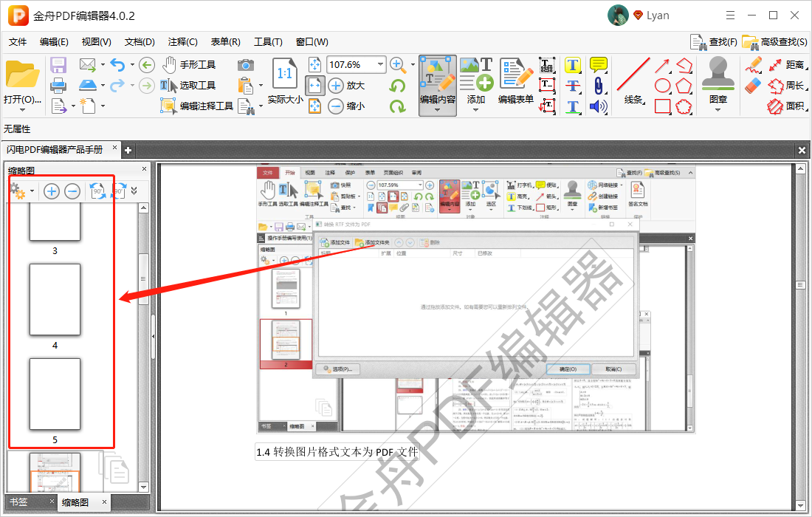Click the Undo arrow icon
This screenshot has height=517, width=812.
click(117, 65)
